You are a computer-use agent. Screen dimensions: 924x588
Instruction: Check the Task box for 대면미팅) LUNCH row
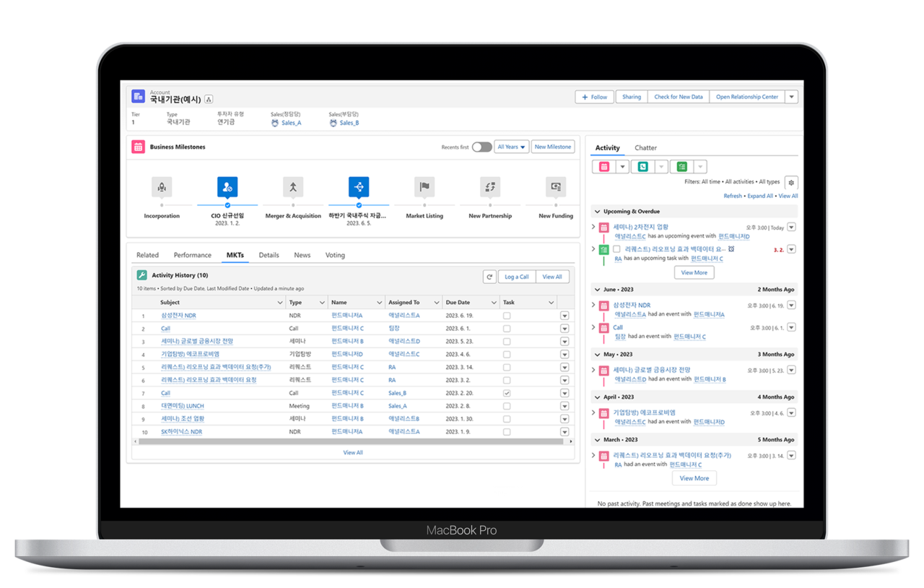(507, 406)
